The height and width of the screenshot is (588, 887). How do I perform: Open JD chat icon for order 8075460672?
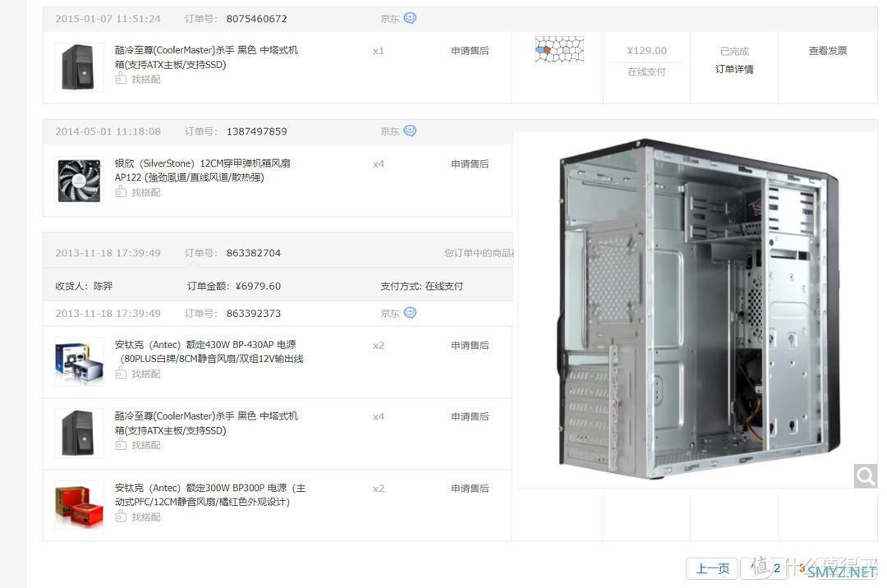(x=410, y=18)
